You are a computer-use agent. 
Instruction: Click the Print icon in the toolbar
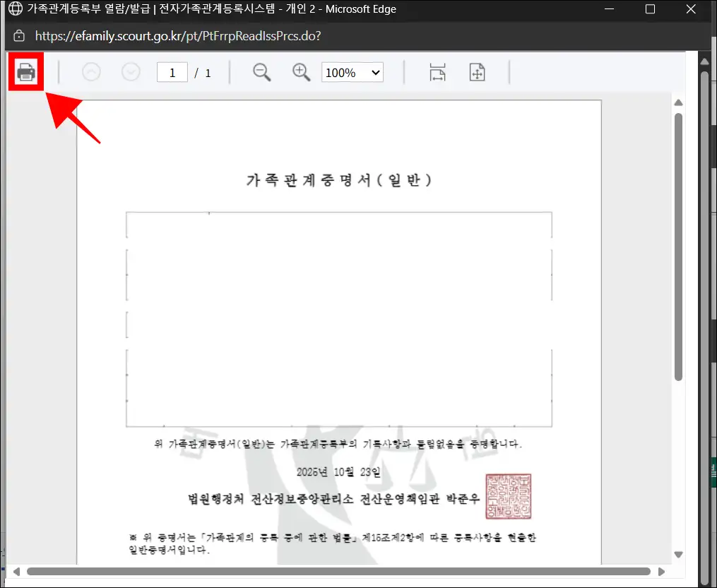[x=25, y=71]
